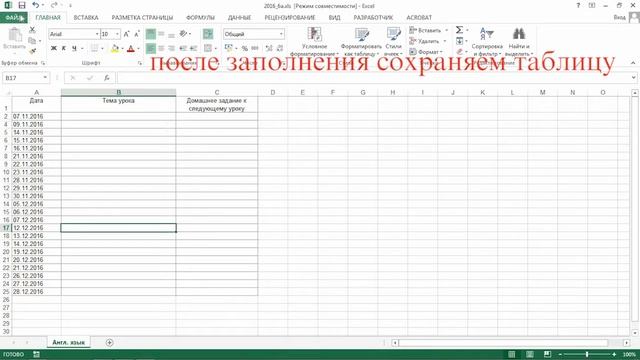Open Стили ячеек cell styles
The image size is (640, 360).
pyautogui.click(x=393, y=42)
